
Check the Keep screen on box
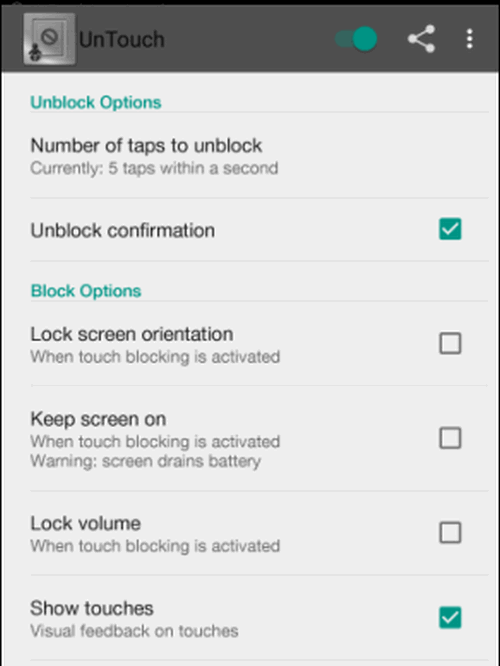(x=450, y=438)
